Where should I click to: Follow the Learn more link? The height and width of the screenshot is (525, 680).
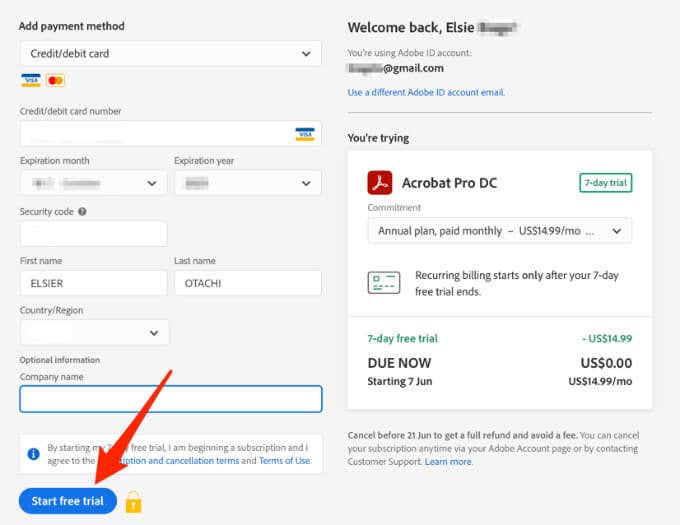tap(448, 462)
